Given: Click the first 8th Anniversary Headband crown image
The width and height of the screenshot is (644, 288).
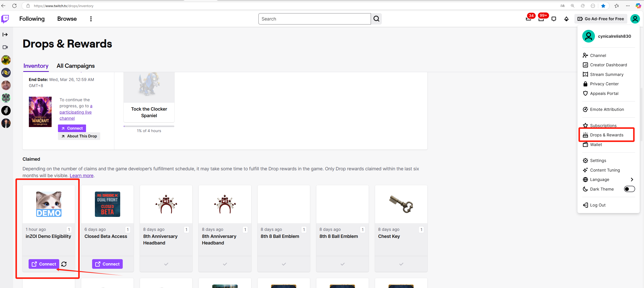Looking at the screenshot, I should pyautogui.click(x=166, y=204).
